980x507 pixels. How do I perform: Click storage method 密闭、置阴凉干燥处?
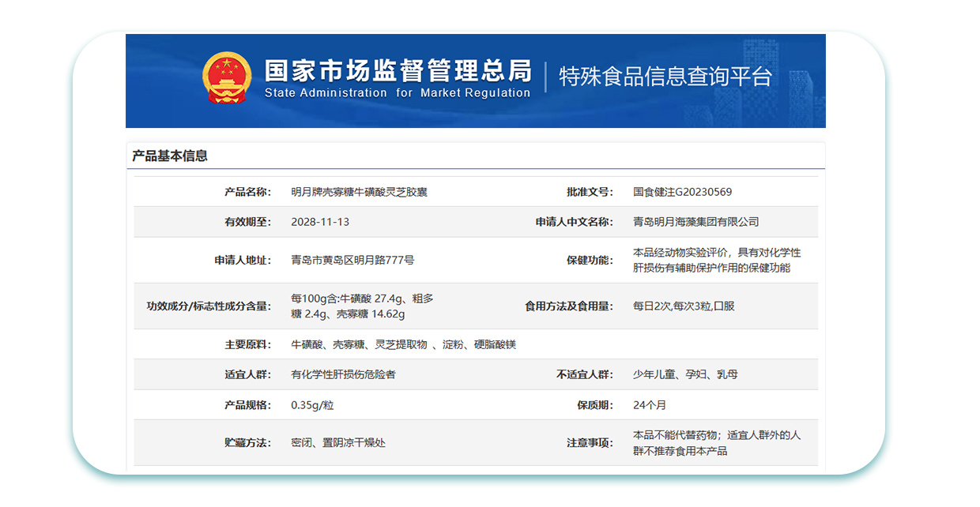click(338, 443)
